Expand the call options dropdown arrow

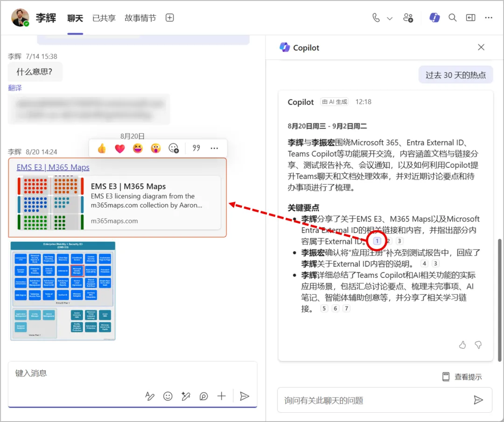390,18
